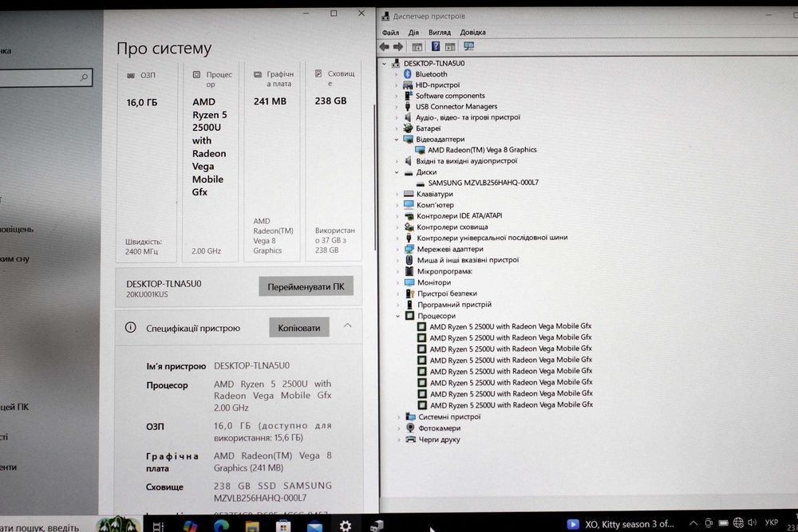
Task: Open the Вигляд menu
Action: point(439,32)
